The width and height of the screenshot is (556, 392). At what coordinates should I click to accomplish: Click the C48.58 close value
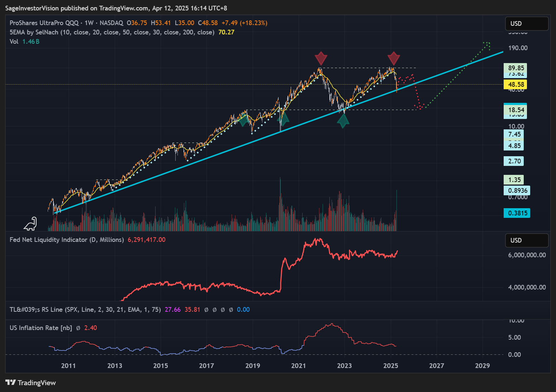click(x=208, y=23)
